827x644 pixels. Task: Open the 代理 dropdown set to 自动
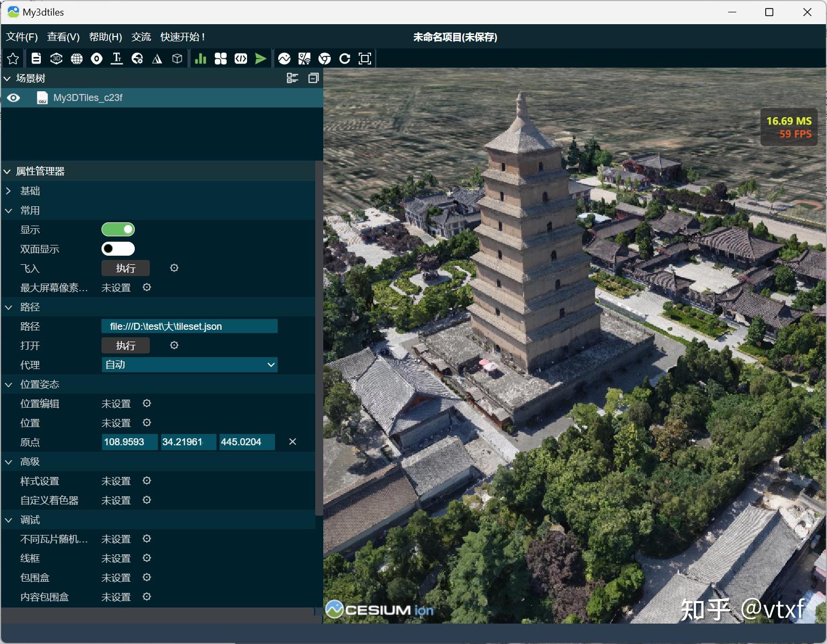coord(189,365)
